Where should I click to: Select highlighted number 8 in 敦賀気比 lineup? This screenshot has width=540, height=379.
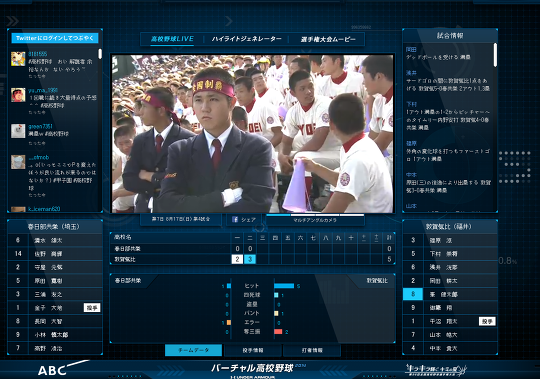pos(413,294)
